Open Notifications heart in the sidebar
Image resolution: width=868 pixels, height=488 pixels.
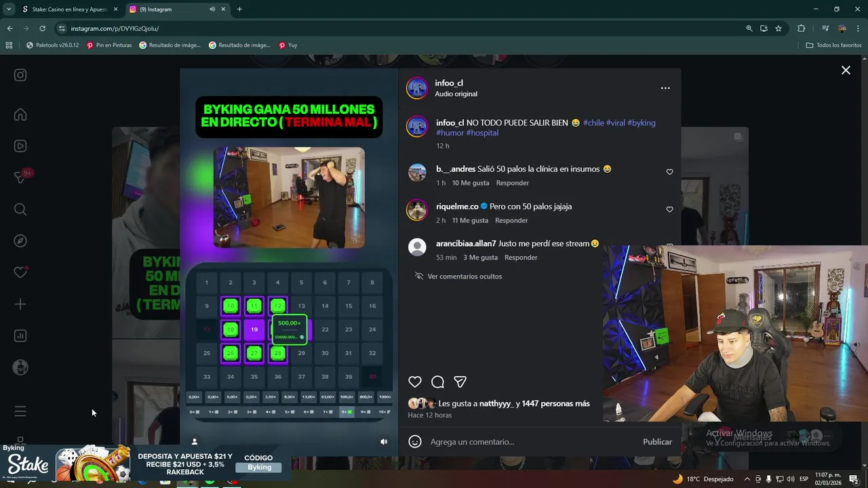click(20, 272)
